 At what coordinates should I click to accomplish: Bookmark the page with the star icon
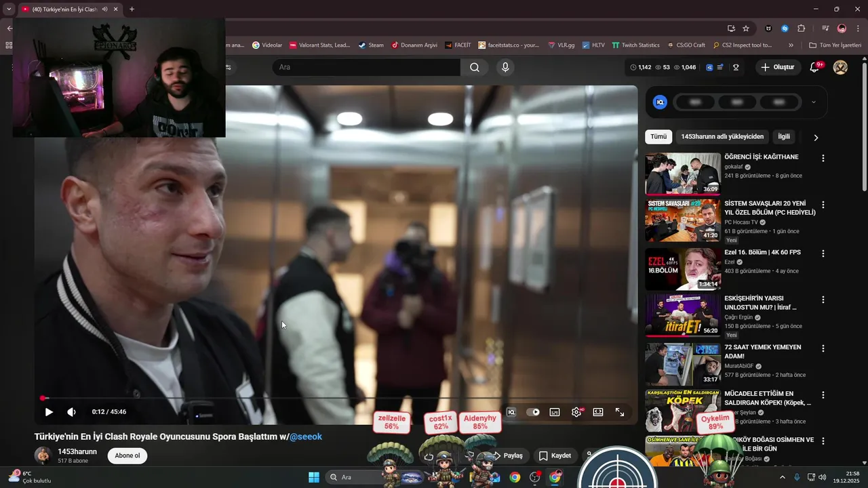click(746, 28)
